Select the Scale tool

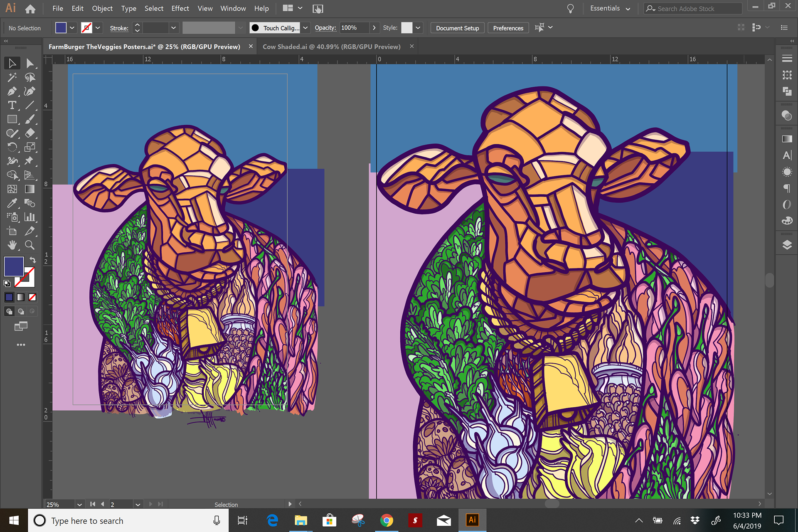[30, 147]
